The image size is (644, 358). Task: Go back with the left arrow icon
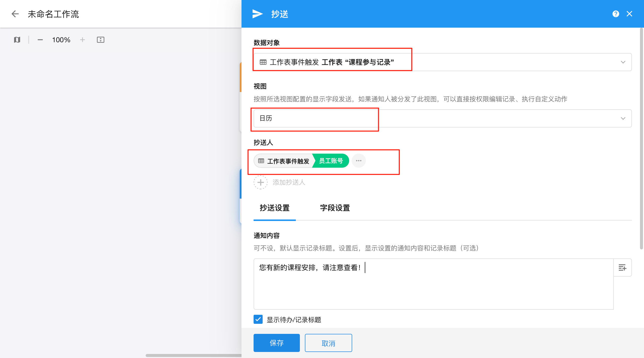15,14
